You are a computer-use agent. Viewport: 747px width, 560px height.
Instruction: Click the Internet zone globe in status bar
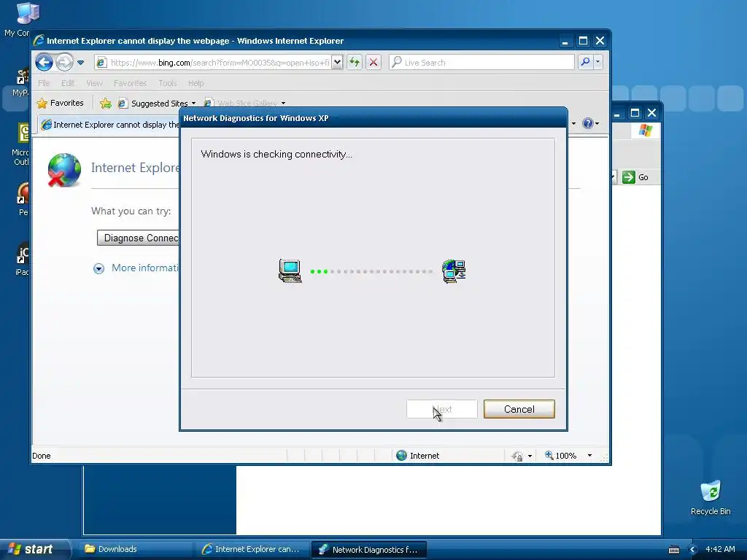click(x=402, y=456)
